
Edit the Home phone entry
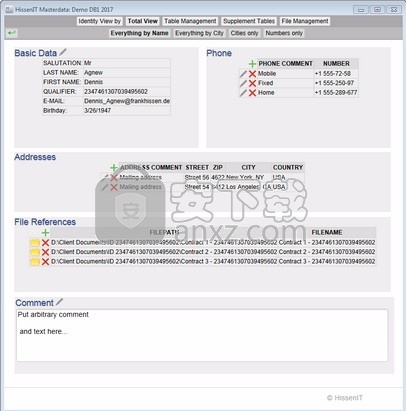point(244,93)
